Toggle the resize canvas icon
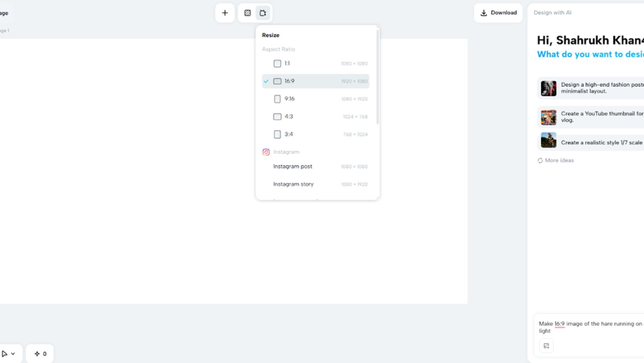644x363 pixels. 263,13
